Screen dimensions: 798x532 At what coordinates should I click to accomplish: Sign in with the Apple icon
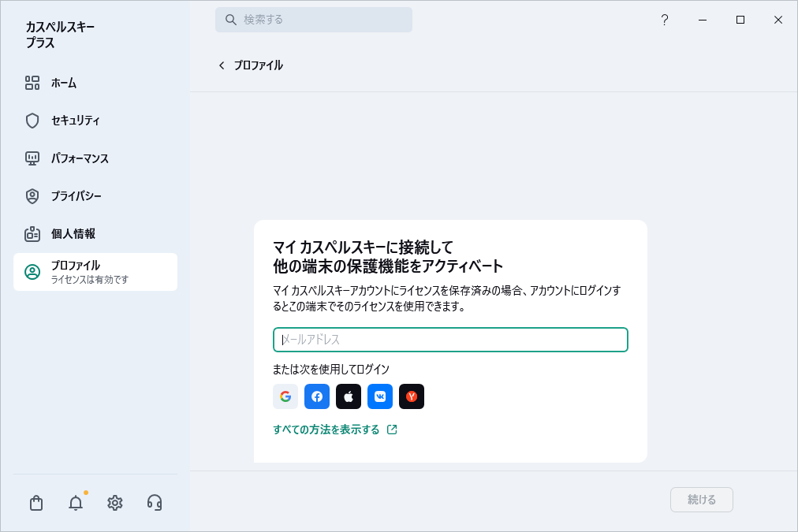click(x=348, y=396)
